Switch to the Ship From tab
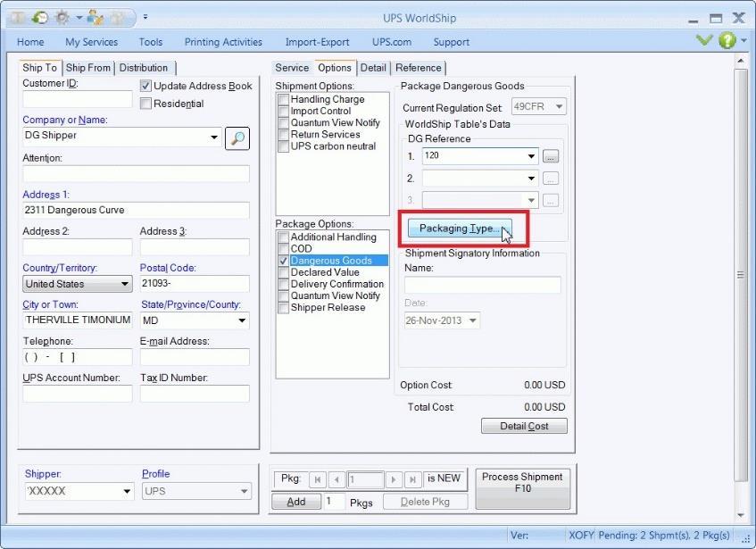Image resolution: width=756 pixels, height=549 pixels. [x=88, y=68]
